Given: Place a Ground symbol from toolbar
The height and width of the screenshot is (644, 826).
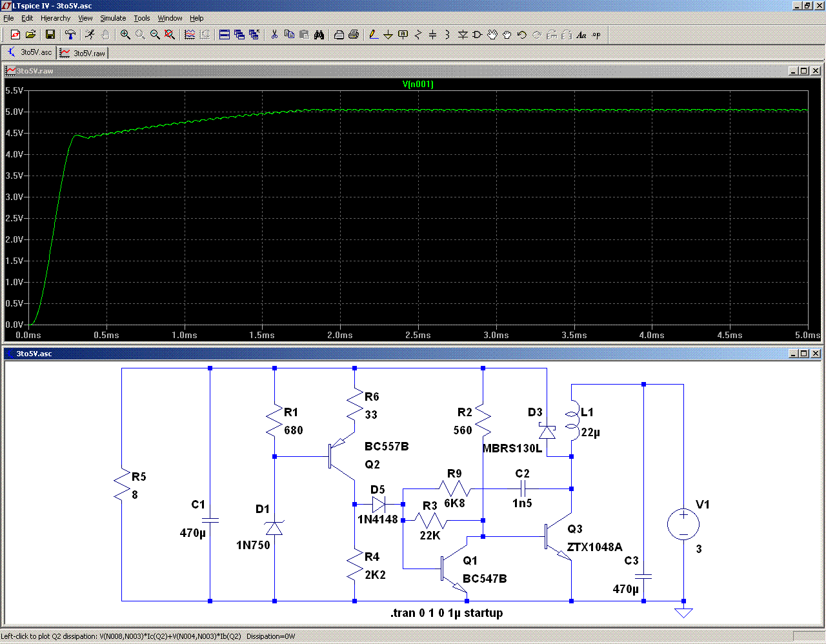Looking at the screenshot, I should [388, 35].
